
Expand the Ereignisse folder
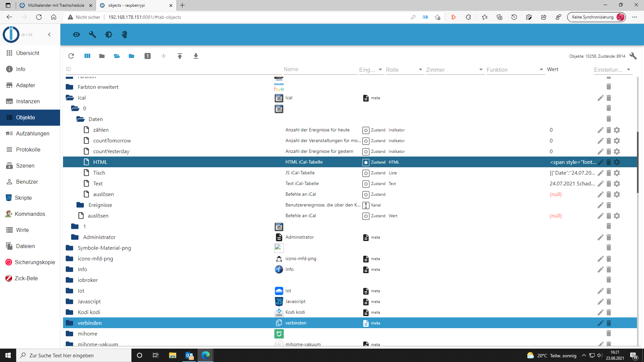pyautogui.click(x=80, y=205)
